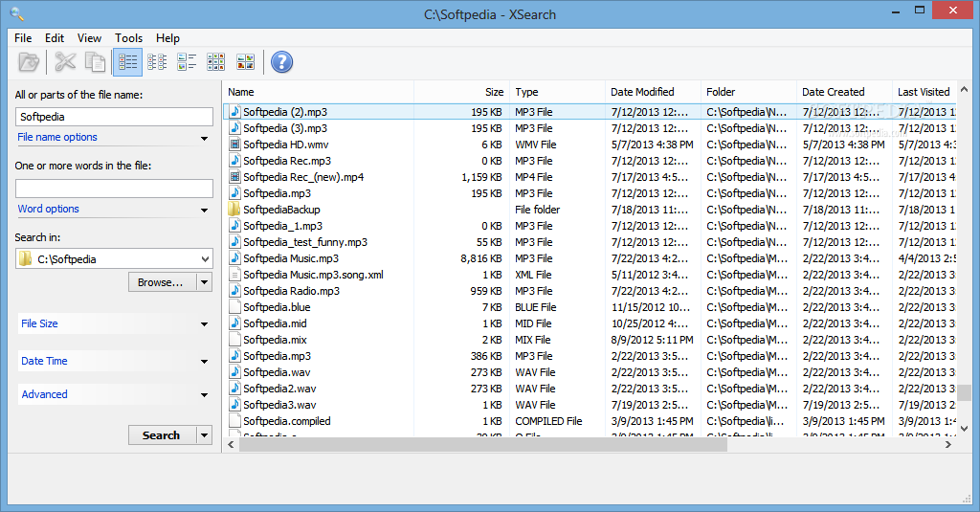Sort by the Date Created column header
Screen dimensions: 980x512
click(844, 92)
